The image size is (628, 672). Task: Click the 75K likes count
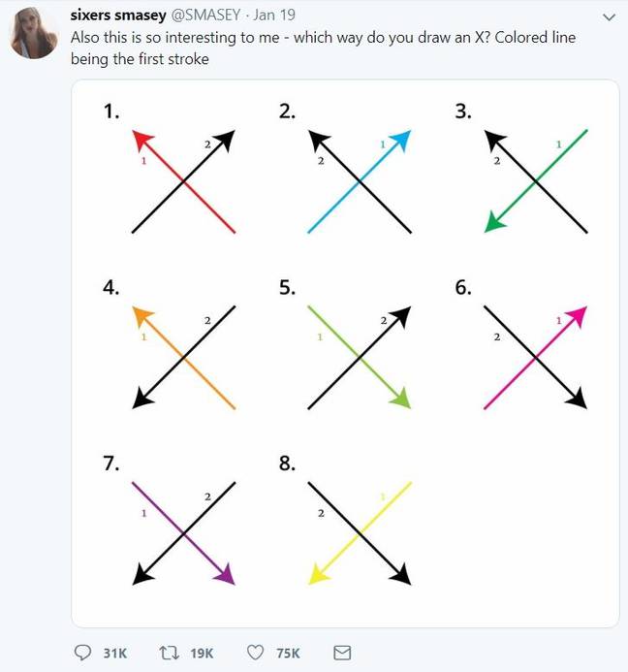coord(288,654)
